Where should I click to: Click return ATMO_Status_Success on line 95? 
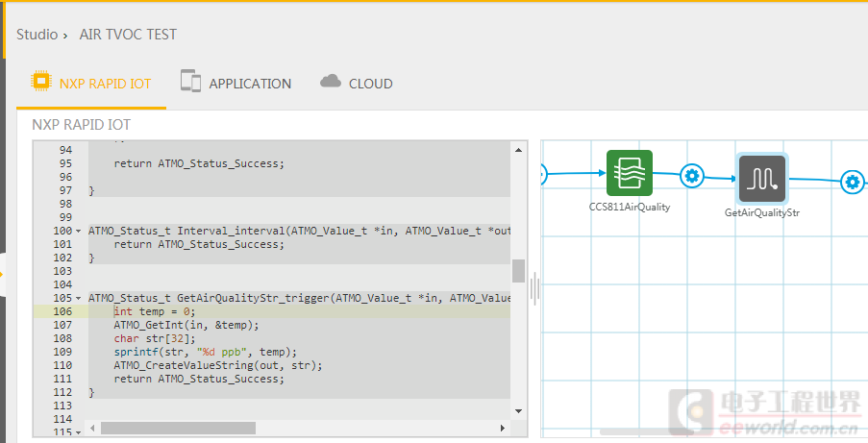(x=199, y=164)
